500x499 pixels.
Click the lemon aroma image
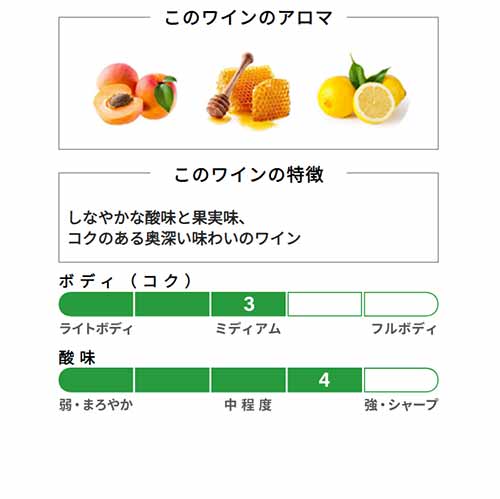coord(362,90)
